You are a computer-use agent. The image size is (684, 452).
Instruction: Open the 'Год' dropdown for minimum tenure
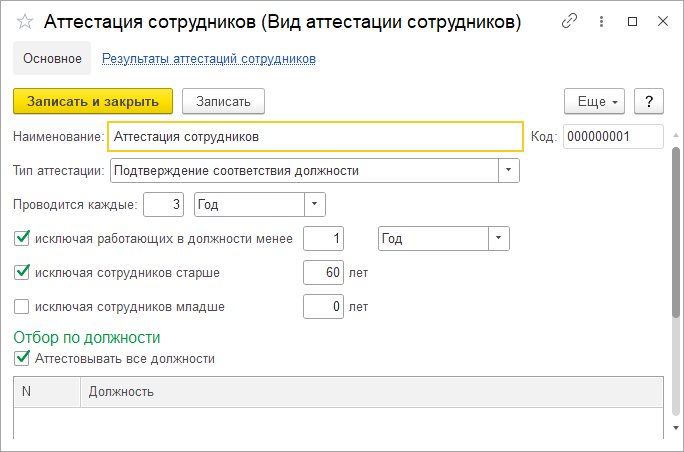point(499,238)
